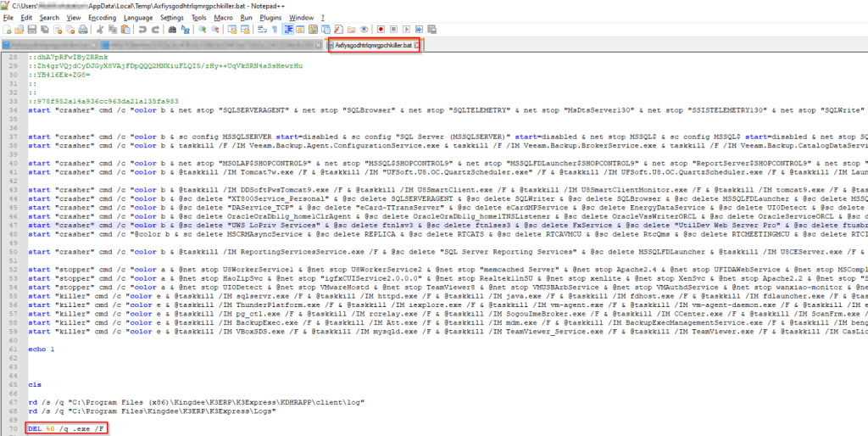Print the document using the printer icon
Viewport: 868px width, 436px height.
83,30
